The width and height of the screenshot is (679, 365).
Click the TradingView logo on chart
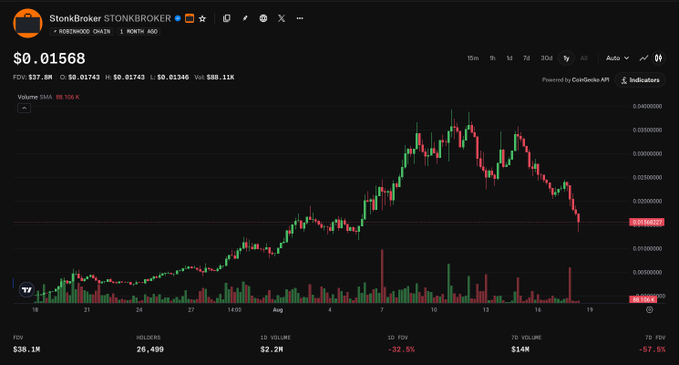[x=27, y=290]
